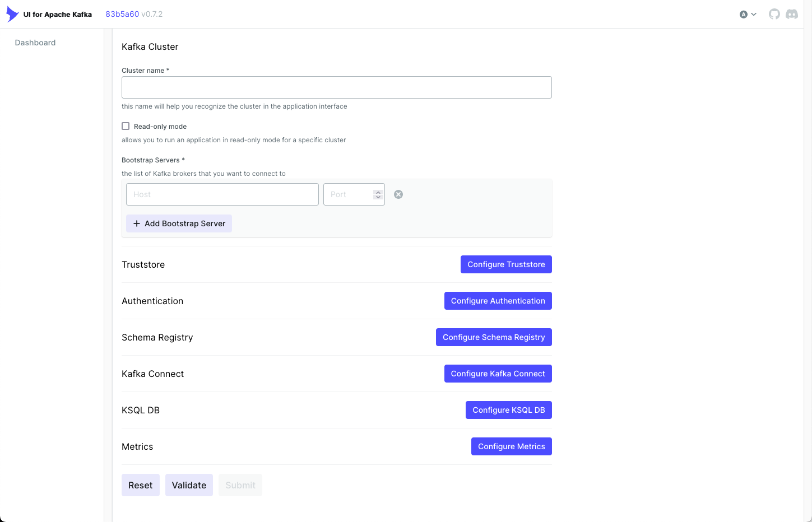This screenshot has height=522, width=812.
Task: Click the Truststore section label
Action: pyautogui.click(x=143, y=264)
